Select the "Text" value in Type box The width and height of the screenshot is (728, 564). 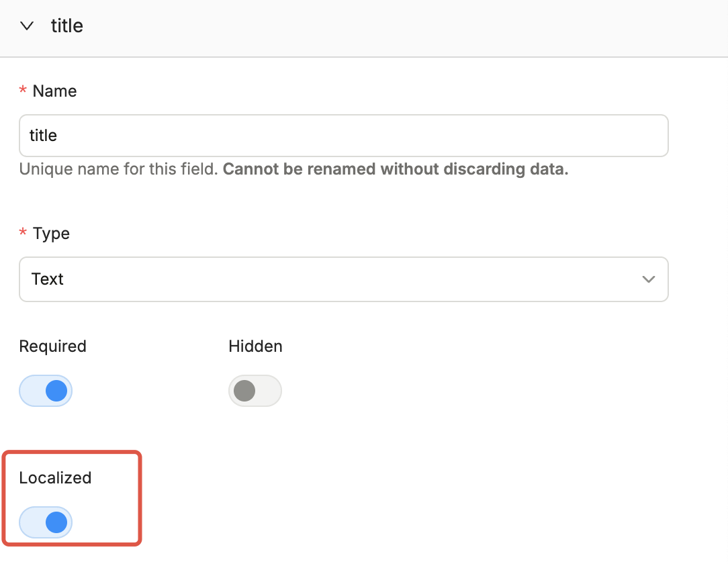(48, 279)
